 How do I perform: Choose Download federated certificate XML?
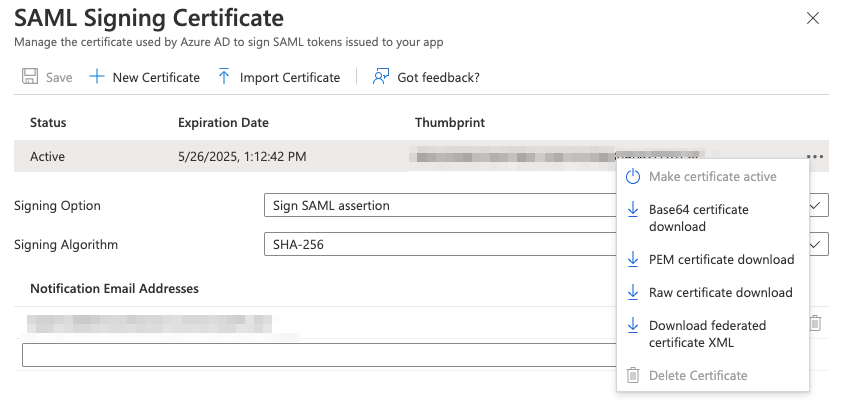pyautogui.click(x=713, y=334)
